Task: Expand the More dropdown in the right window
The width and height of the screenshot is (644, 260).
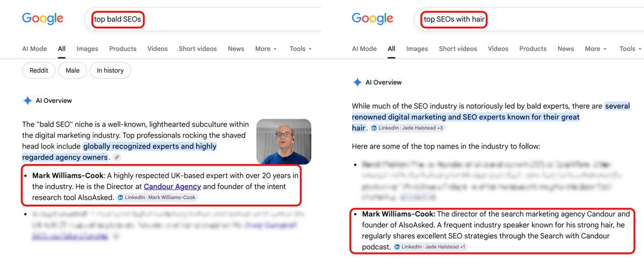Action: click(x=596, y=49)
